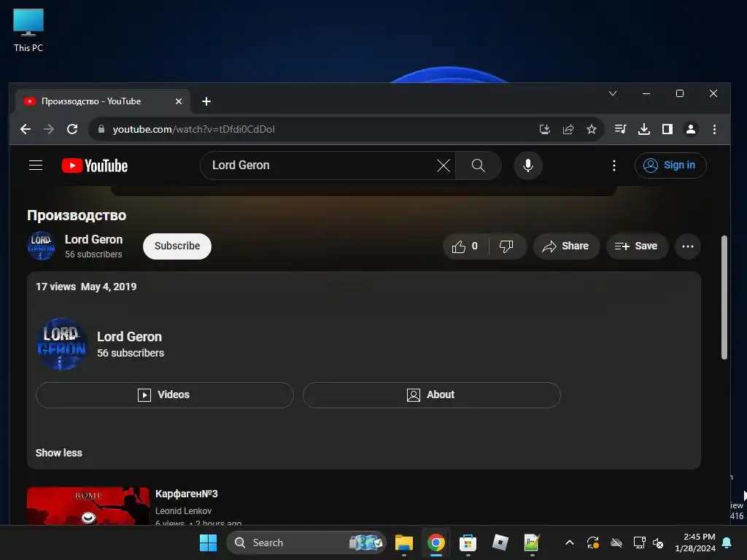Show hidden tray icons chevron
Screen dimensions: 747x560
coord(569,542)
